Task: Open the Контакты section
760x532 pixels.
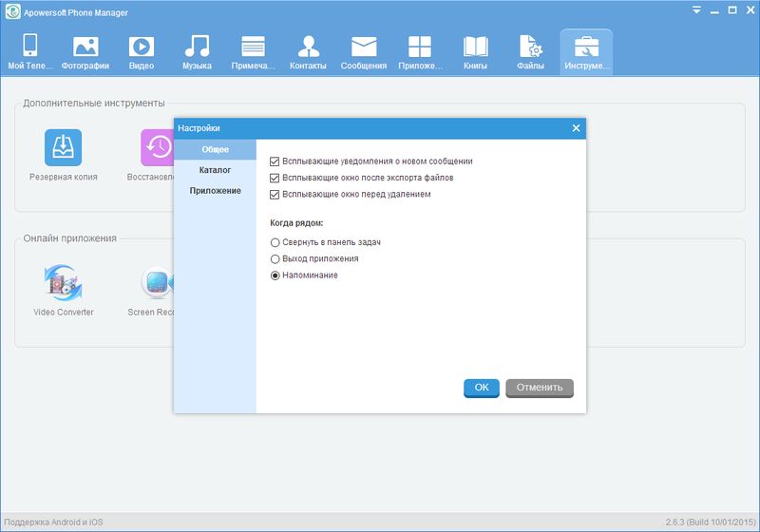Action: coord(308,52)
